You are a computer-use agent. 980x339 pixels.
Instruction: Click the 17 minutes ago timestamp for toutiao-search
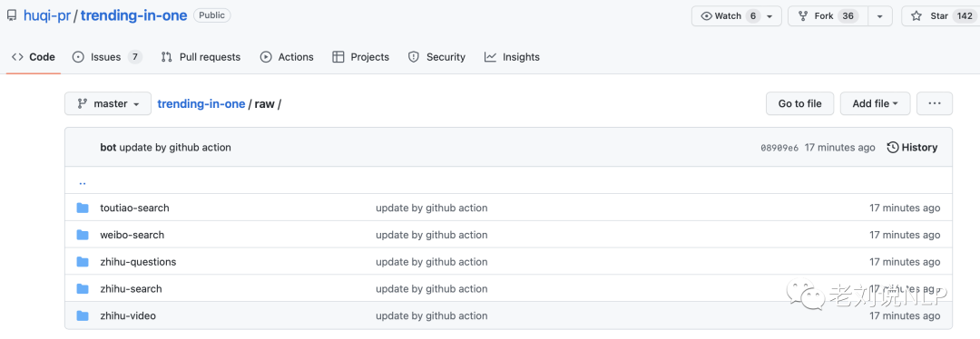coord(905,208)
